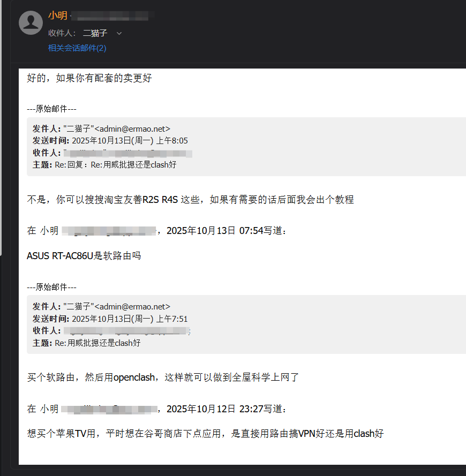Click the reply text 好的，如果你有配套的卖更好

pyautogui.click(x=89, y=78)
